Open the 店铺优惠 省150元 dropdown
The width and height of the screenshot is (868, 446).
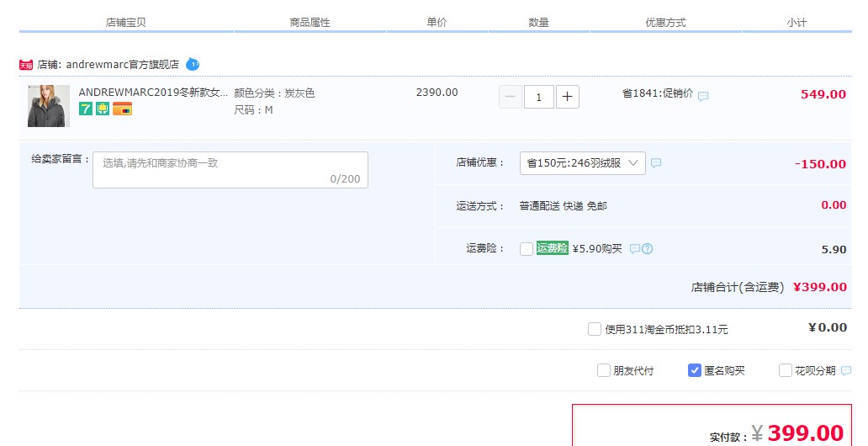coord(582,163)
